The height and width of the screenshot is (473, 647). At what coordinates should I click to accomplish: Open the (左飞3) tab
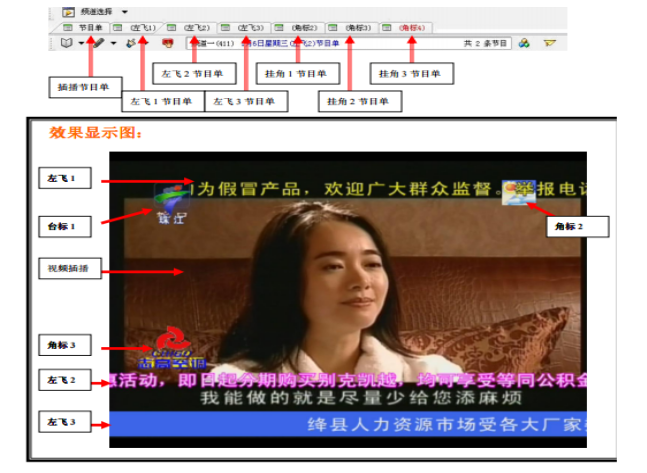click(245, 27)
